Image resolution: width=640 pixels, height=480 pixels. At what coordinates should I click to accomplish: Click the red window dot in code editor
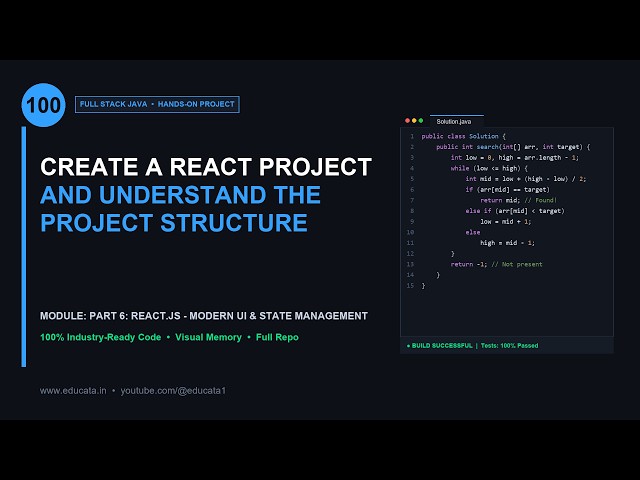(407, 121)
